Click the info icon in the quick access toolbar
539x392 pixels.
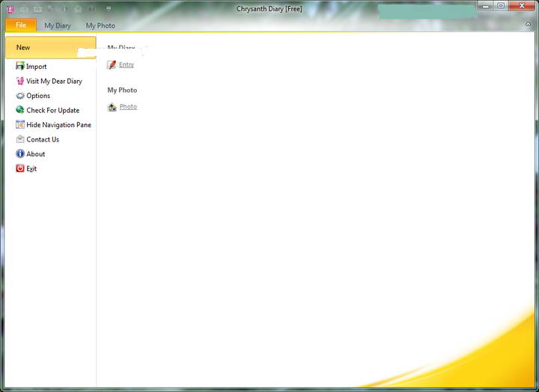64,9
